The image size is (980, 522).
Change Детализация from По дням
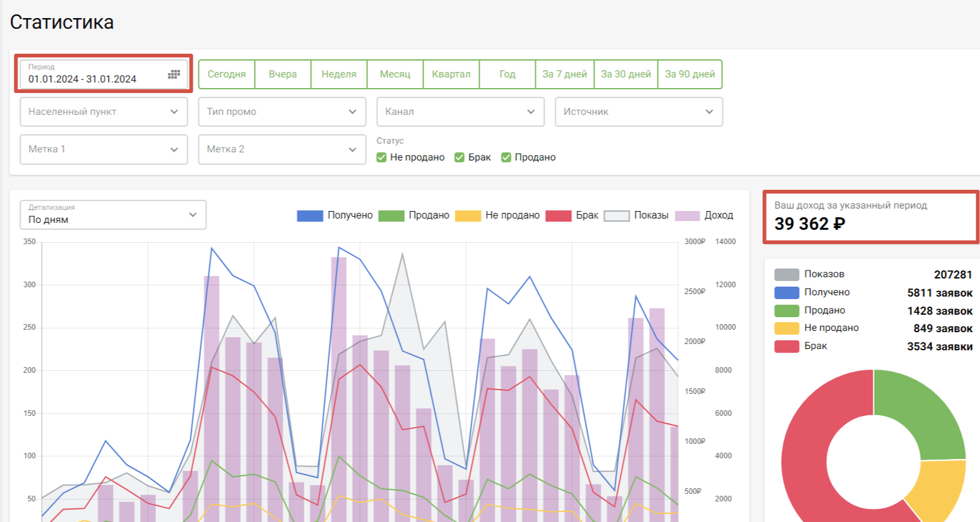click(x=113, y=215)
